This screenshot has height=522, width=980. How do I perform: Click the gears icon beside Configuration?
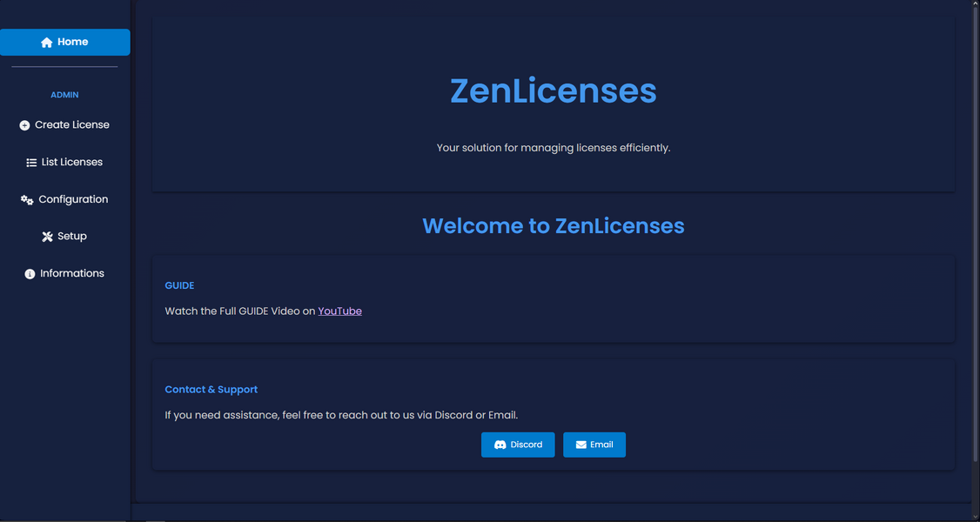[x=27, y=200]
